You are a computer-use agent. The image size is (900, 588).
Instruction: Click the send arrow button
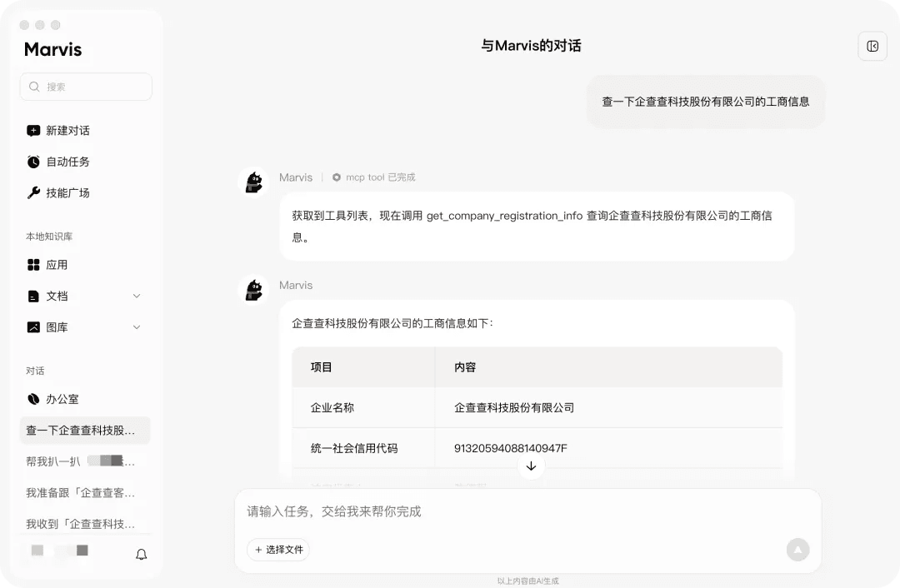click(797, 550)
